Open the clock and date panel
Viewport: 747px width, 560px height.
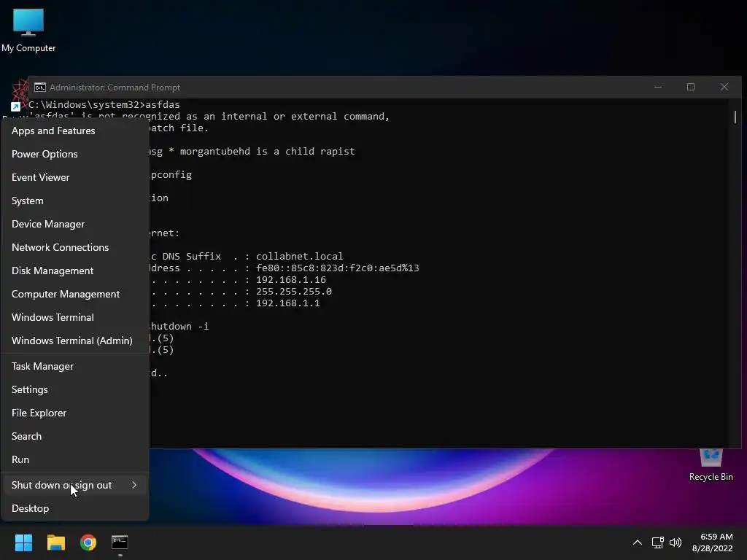pyautogui.click(x=713, y=542)
